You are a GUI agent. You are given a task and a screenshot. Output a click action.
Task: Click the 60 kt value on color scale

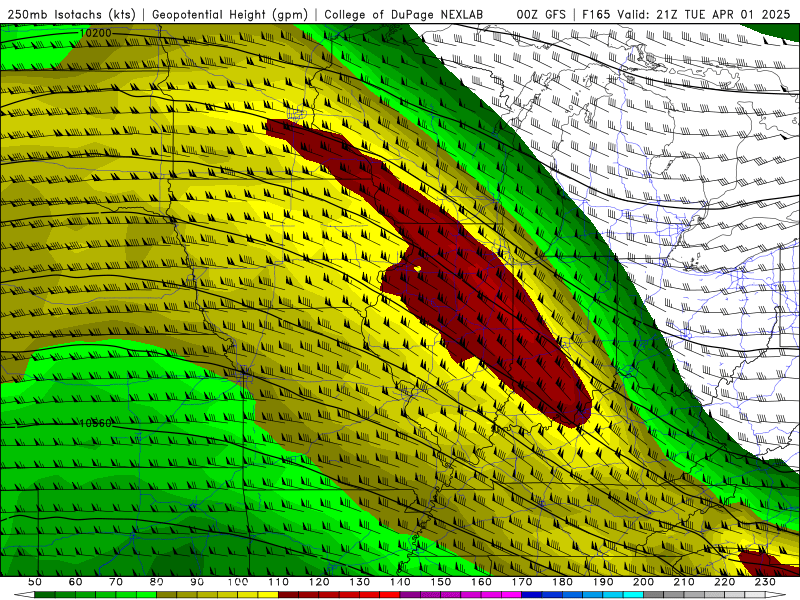tap(75, 582)
